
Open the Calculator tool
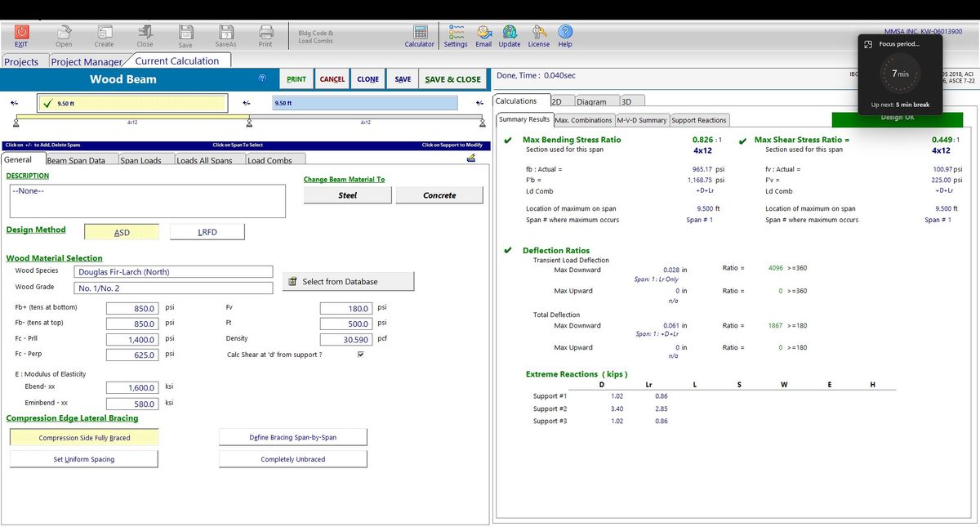click(419, 34)
